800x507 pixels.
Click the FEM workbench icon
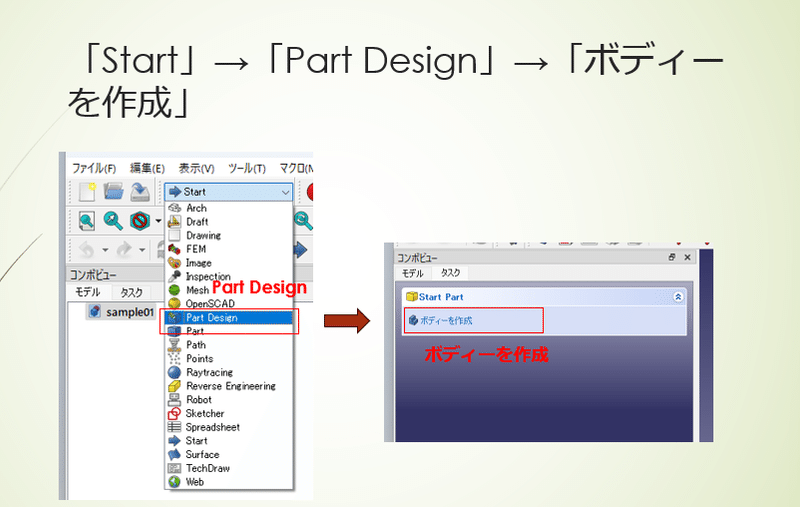coord(174,249)
